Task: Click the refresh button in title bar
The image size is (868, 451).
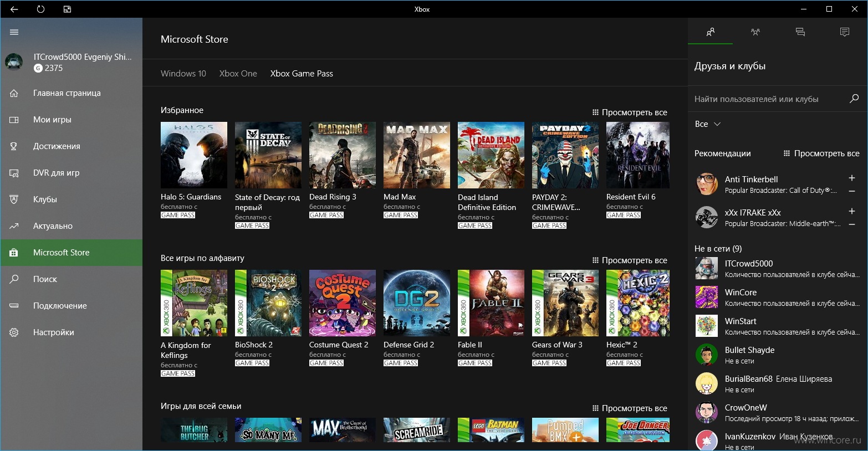Action: 40,9
